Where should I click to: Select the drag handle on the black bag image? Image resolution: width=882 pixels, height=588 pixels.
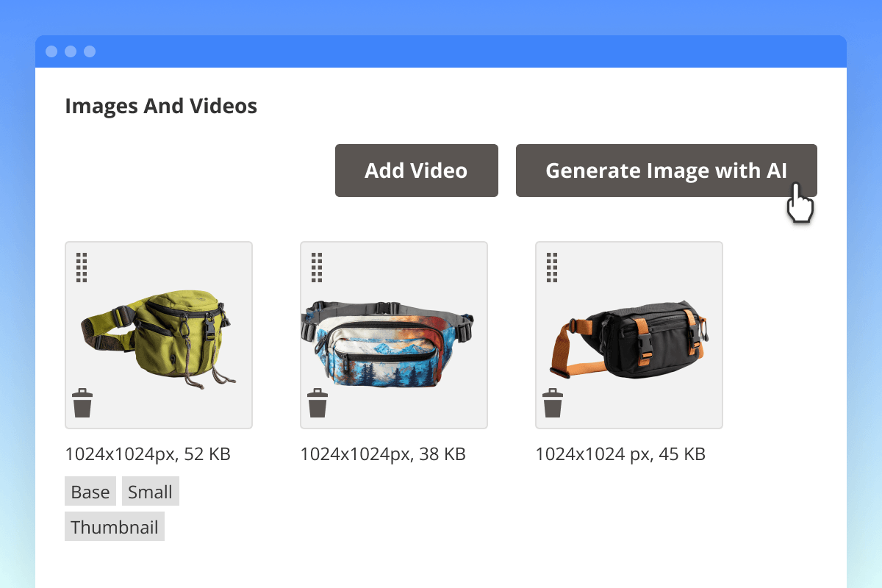pos(552,268)
